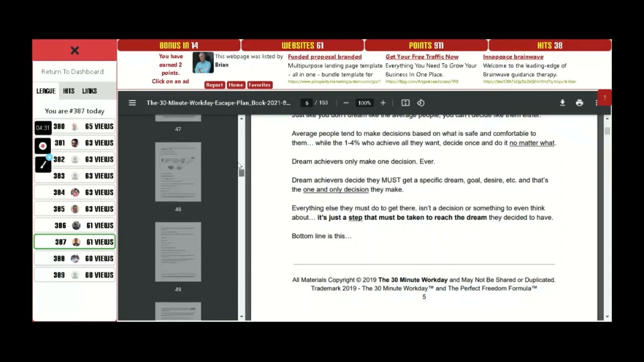644x362 pixels.
Task: Click the red question mark help tab
Action: tap(605, 98)
